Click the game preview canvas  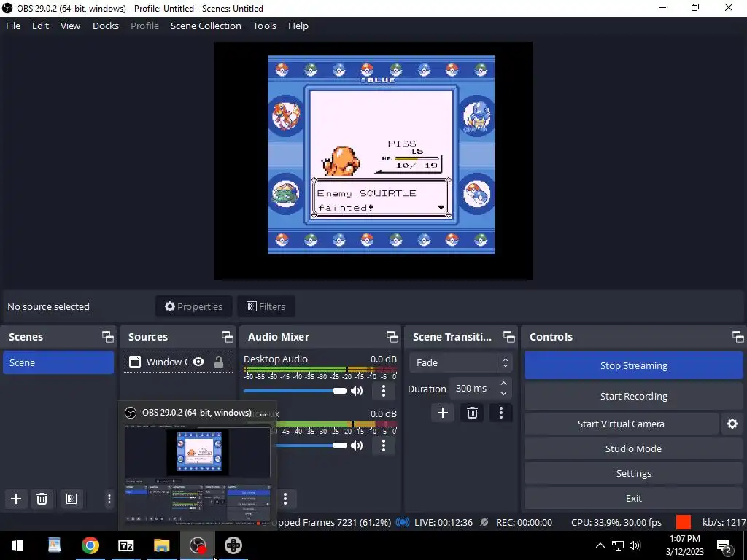[373, 160]
